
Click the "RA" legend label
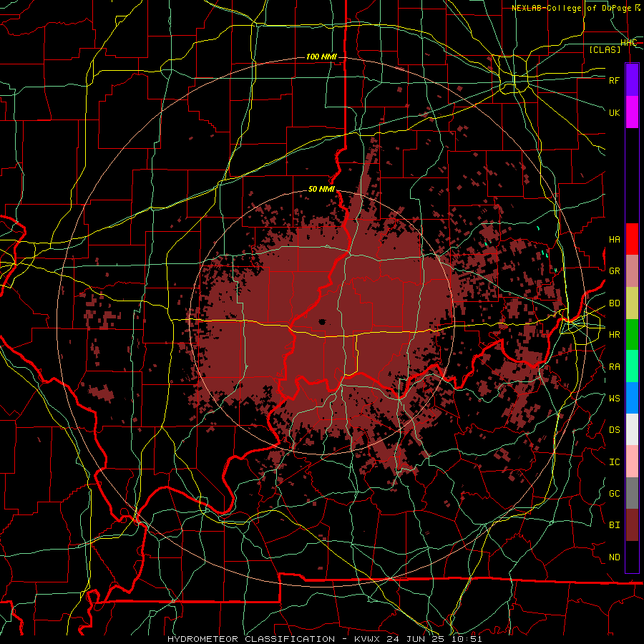point(614,367)
